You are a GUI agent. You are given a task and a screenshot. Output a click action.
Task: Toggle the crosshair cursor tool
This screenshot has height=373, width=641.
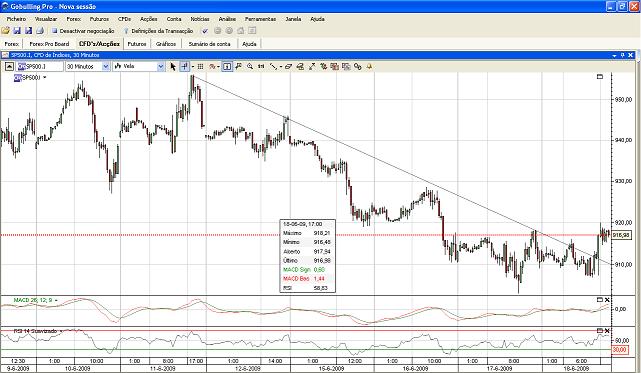(x=184, y=66)
